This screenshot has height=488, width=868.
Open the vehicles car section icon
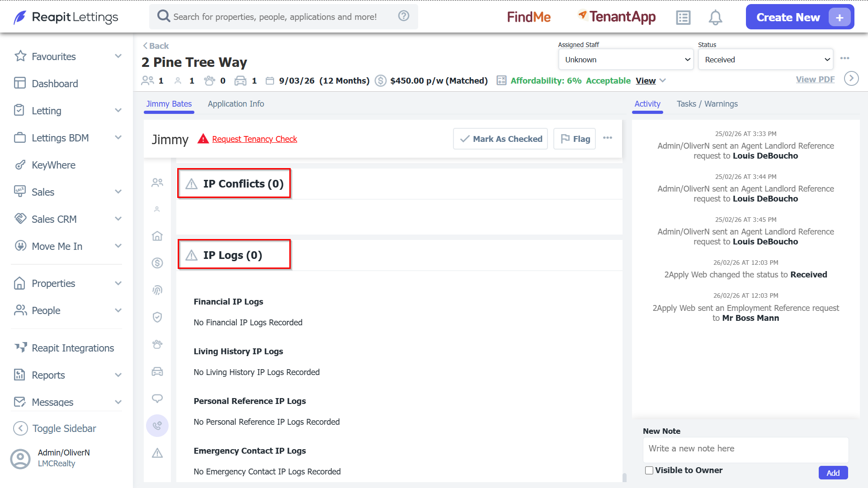point(157,371)
